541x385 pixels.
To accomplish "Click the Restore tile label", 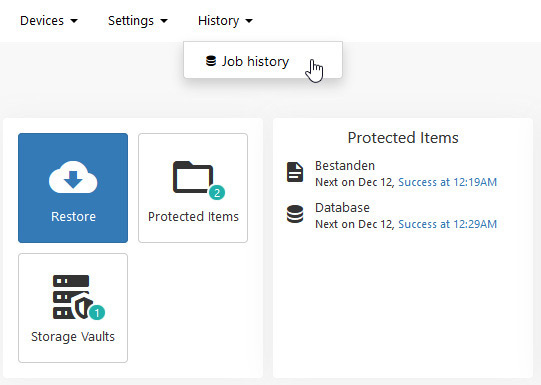I will pos(73,217).
